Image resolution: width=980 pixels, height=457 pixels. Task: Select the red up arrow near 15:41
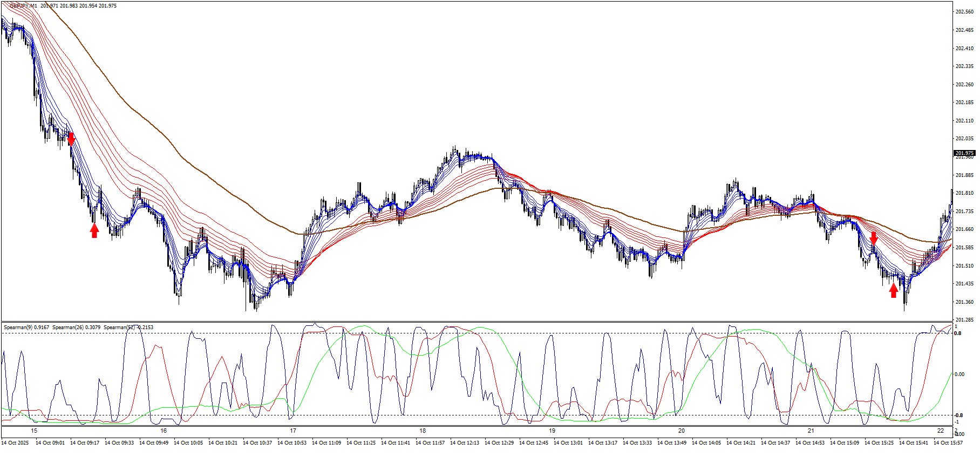(894, 290)
